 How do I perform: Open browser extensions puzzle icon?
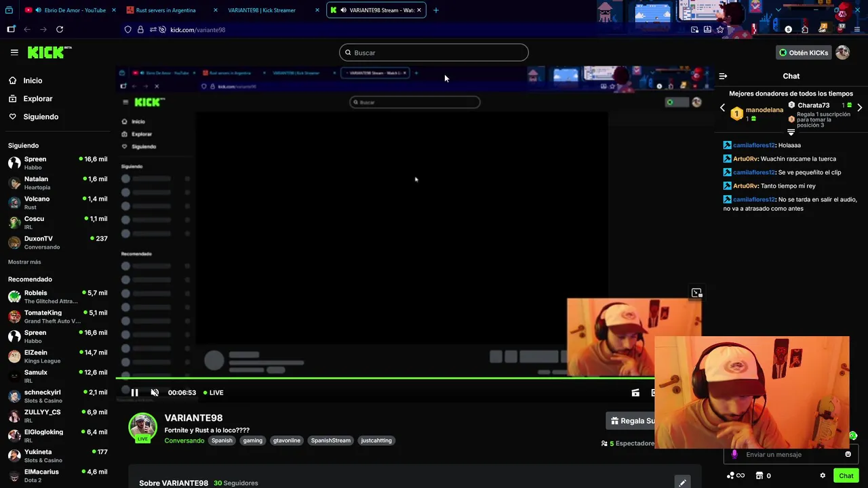point(804,29)
